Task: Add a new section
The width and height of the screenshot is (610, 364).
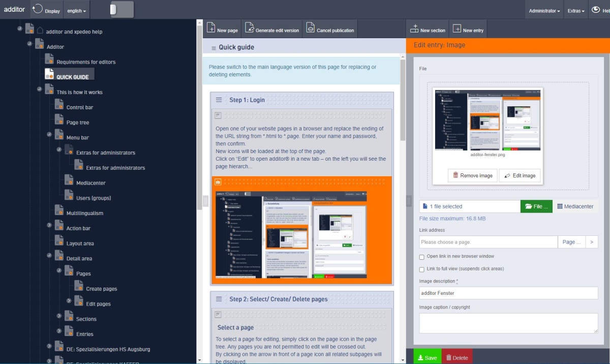Action: click(428, 28)
